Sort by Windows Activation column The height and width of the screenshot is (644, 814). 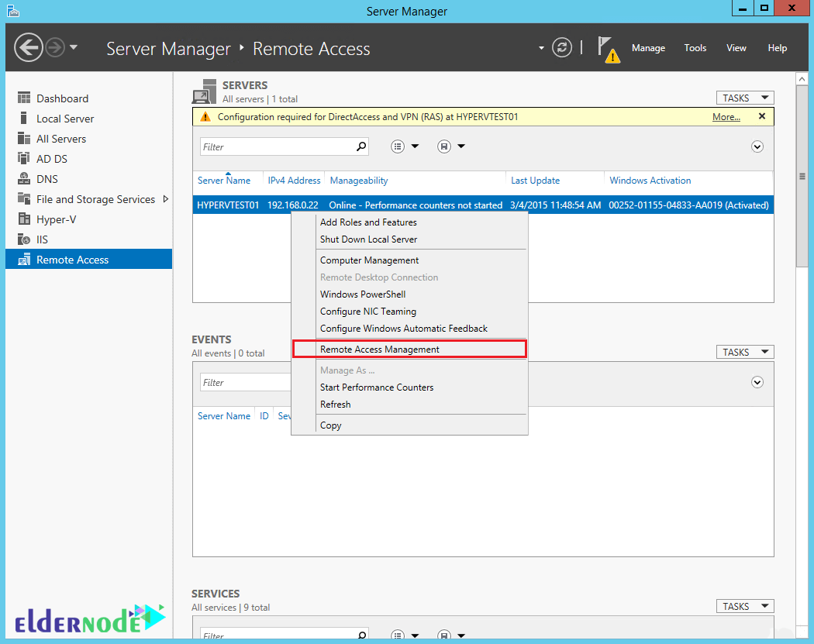[650, 180]
